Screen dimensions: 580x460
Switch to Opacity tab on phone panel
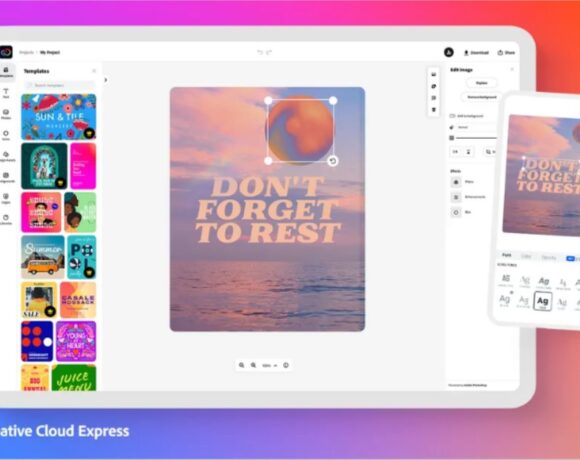point(549,257)
